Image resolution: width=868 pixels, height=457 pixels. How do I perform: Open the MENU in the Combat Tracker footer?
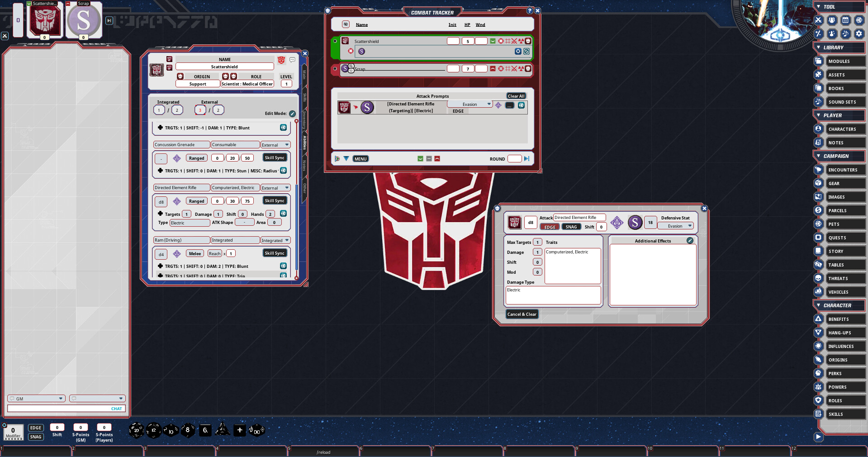click(360, 159)
